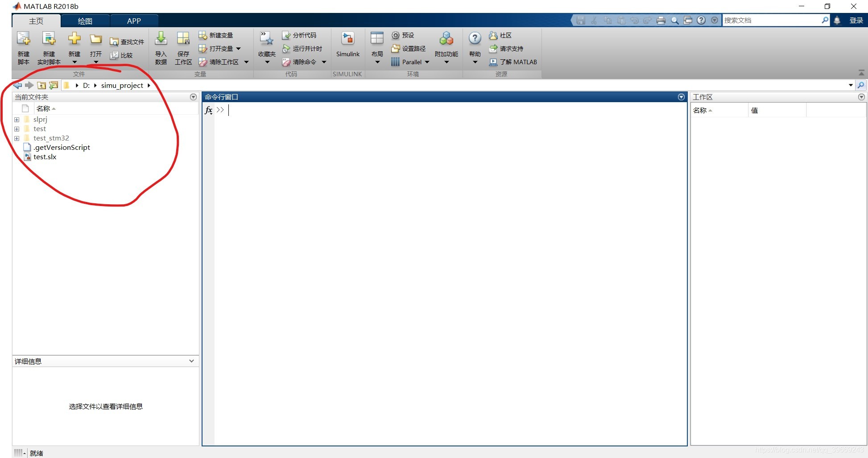868x458 pixels.
Task: Expand the test_stm32 folder
Action: tap(17, 138)
